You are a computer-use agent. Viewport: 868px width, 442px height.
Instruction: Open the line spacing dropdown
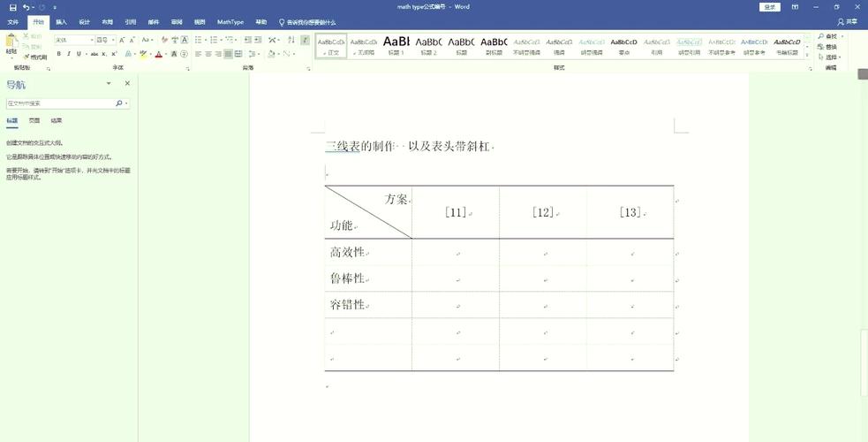(254, 54)
